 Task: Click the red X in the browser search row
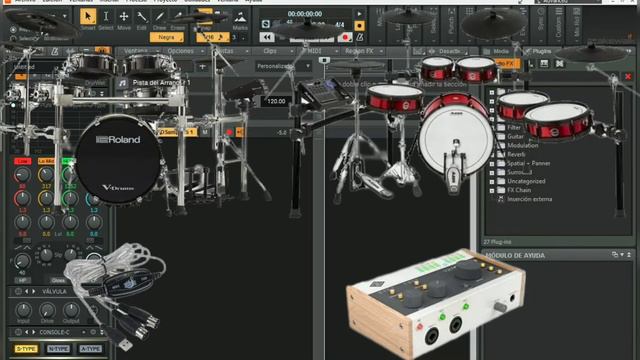(x=628, y=77)
